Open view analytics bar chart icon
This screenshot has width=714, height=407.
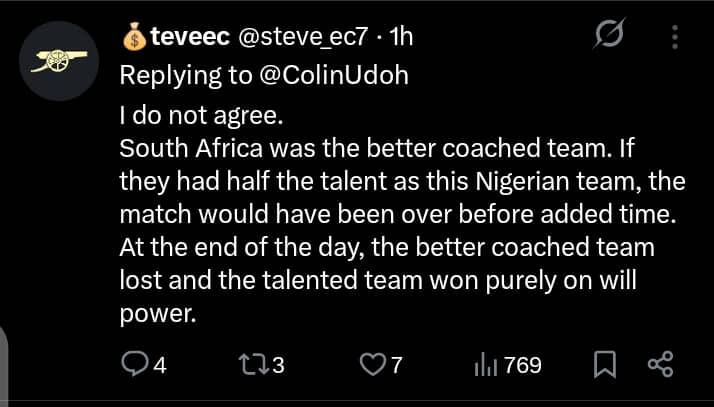(485, 365)
